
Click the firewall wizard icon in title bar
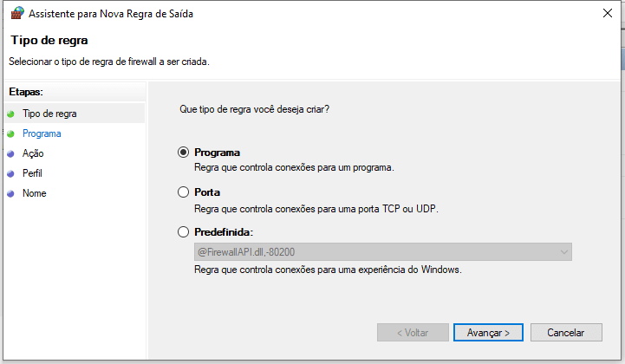click(x=17, y=13)
